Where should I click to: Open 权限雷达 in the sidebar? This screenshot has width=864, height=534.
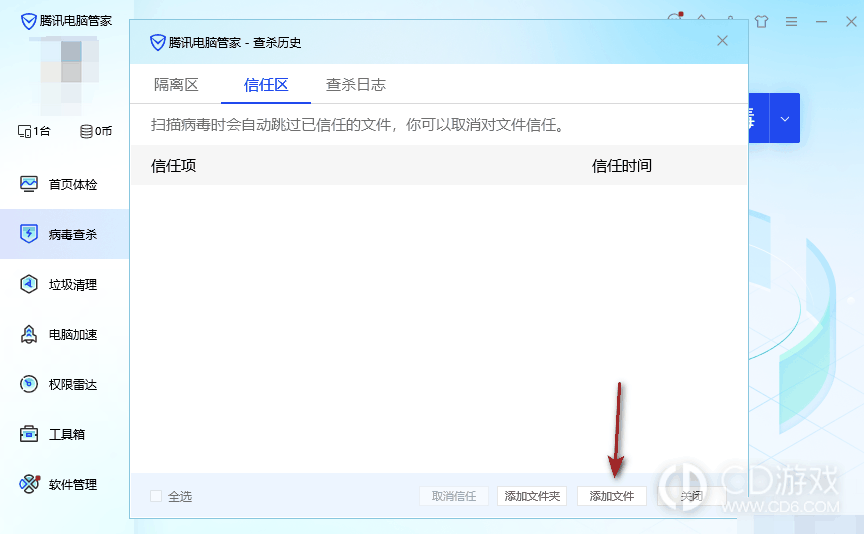(64, 384)
